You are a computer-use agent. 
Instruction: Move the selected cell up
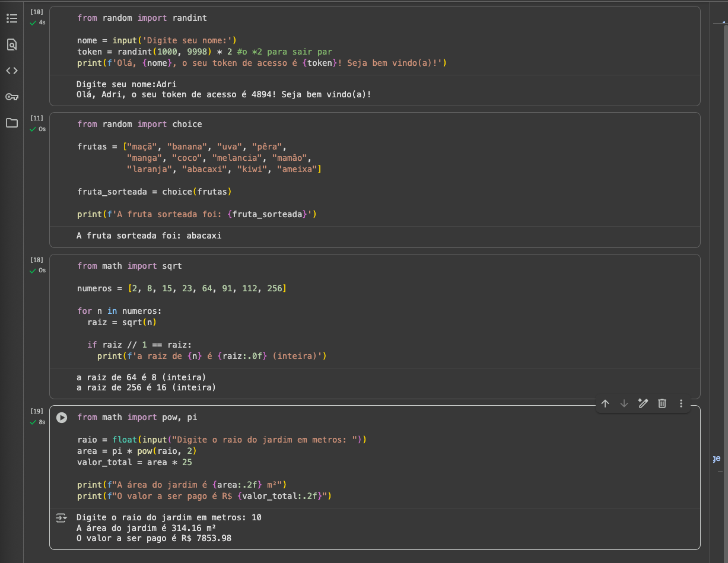point(605,403)
